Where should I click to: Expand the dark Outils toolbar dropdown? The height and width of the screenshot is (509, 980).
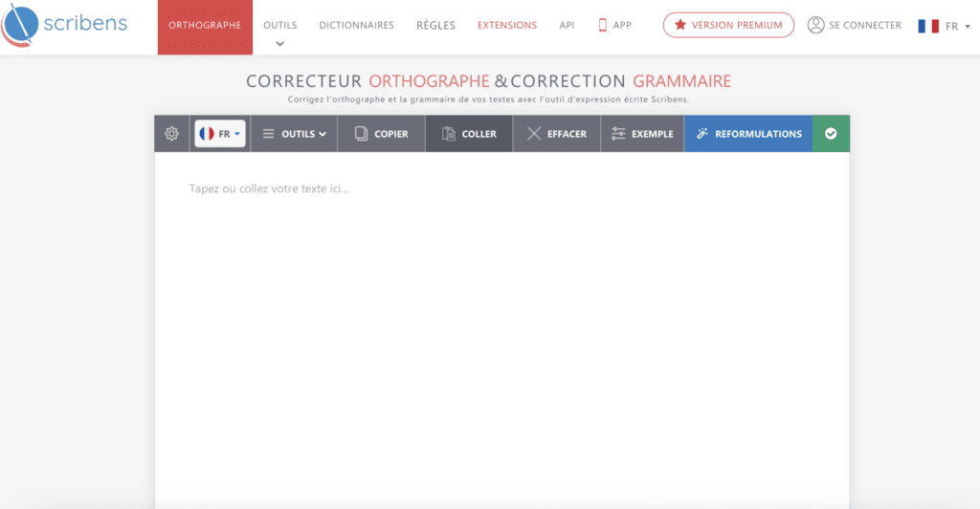294,134
